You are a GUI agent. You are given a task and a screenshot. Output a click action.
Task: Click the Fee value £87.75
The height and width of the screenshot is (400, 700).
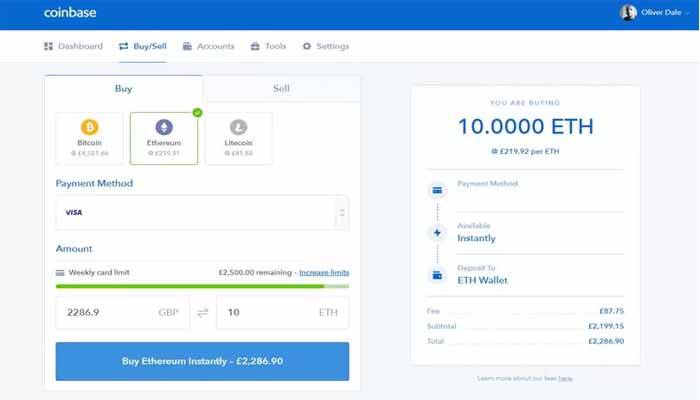tap(612, 311)
